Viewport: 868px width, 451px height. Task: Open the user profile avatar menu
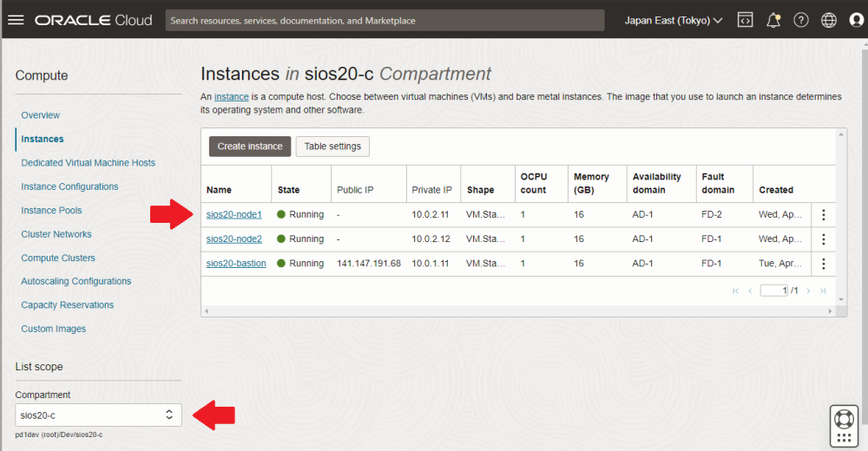pos(857,21)
